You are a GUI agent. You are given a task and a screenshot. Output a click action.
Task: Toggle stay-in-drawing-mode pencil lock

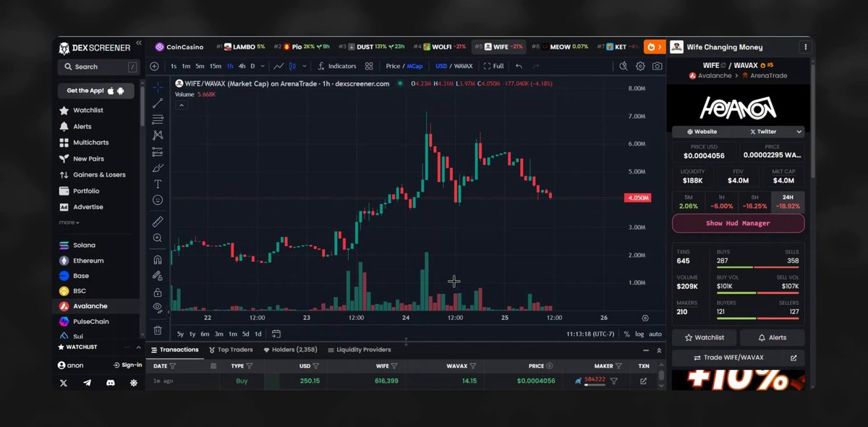point(158,276)
